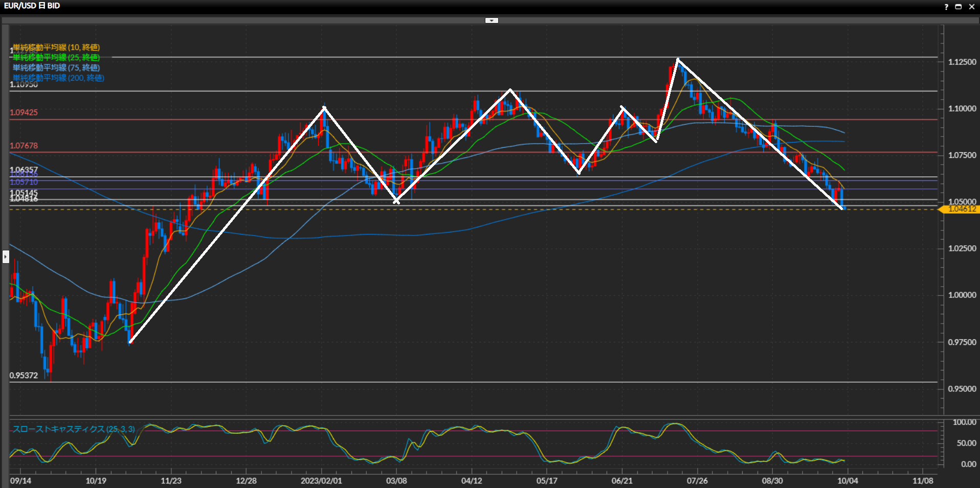Viewport: 980px width, 488px height.
Task: Click 1.12500 on the price scale
Action: click(962, 62)
